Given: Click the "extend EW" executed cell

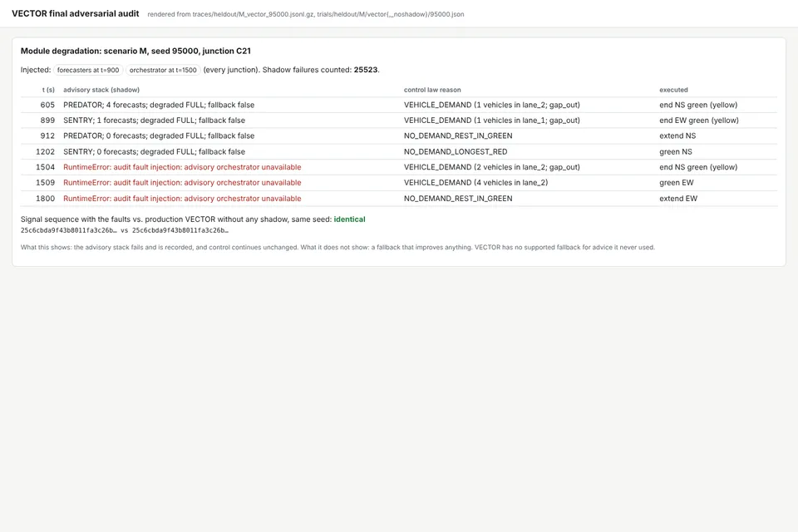Looking at the screenshot, I should click(x=678, y=199).
